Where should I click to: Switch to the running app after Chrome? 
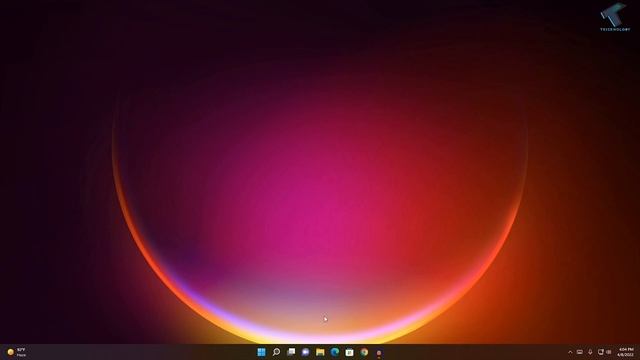379,352
